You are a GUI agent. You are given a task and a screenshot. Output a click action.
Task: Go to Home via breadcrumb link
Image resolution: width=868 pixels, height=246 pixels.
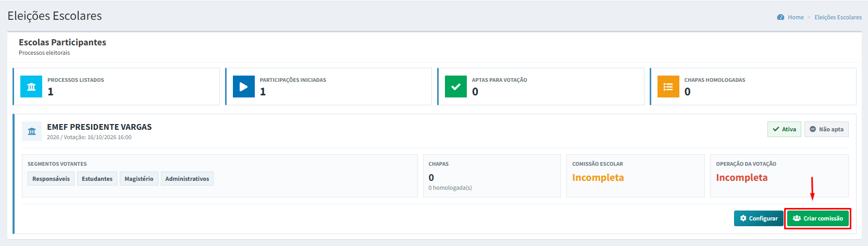796,17
